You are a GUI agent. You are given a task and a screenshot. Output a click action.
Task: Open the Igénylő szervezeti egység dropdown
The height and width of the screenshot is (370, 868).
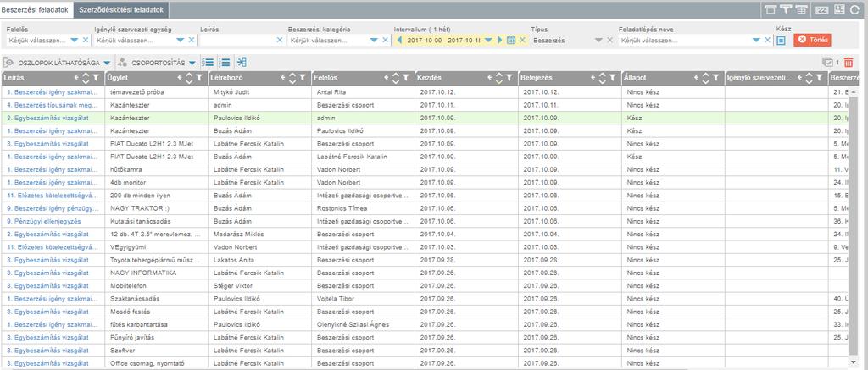point(180,41)
